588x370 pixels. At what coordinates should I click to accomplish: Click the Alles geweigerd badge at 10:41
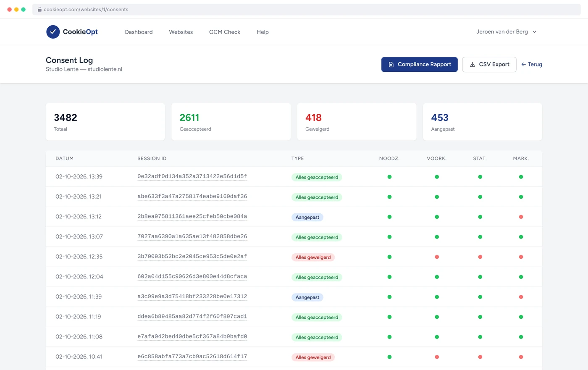coord(313,357)
